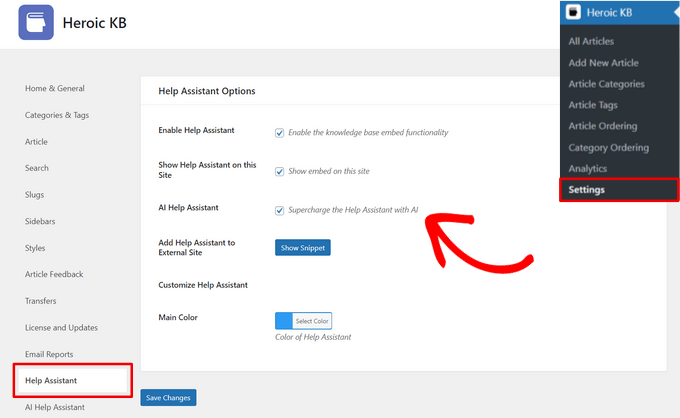
Task: Uncheck Show embed on this site
Action: [x=280, y=171]
